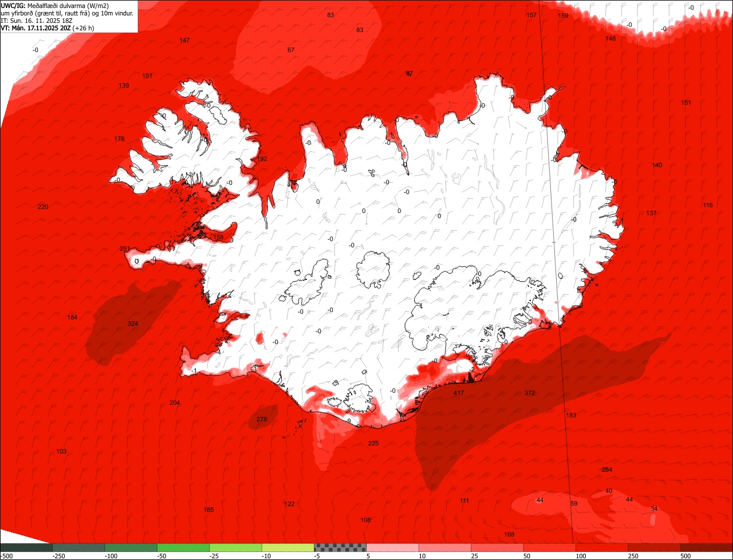Image resolution: width=733 pixels, height=560 pixels.
Task: Click the legend label '-100'
Action: 110,556
